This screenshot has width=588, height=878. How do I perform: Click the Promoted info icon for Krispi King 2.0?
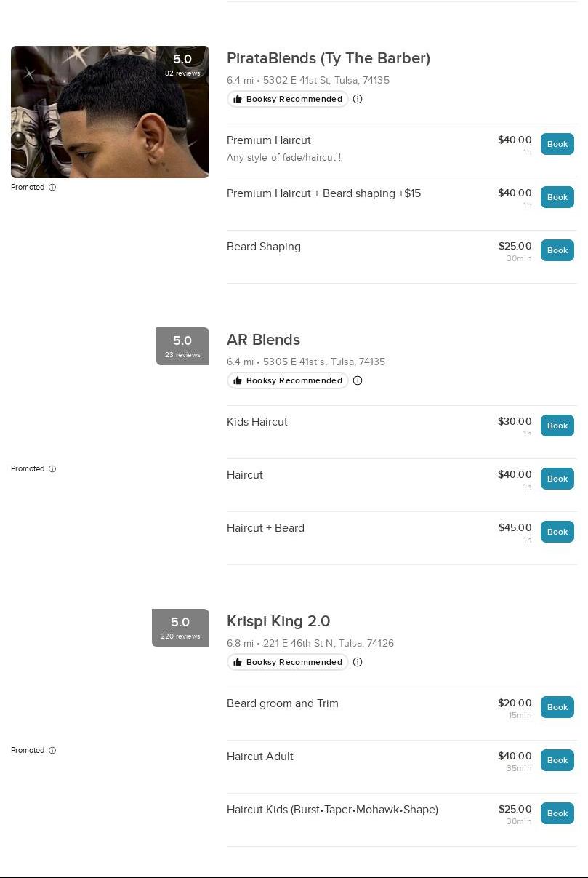pyautogui.click(x=52, y=750)
